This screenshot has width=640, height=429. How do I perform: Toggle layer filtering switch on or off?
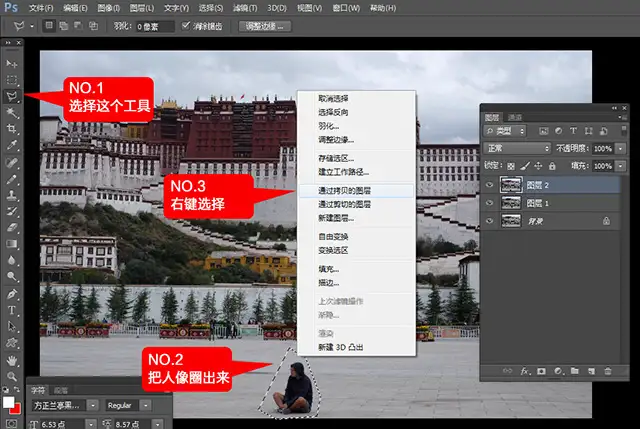tap(623, 131)
